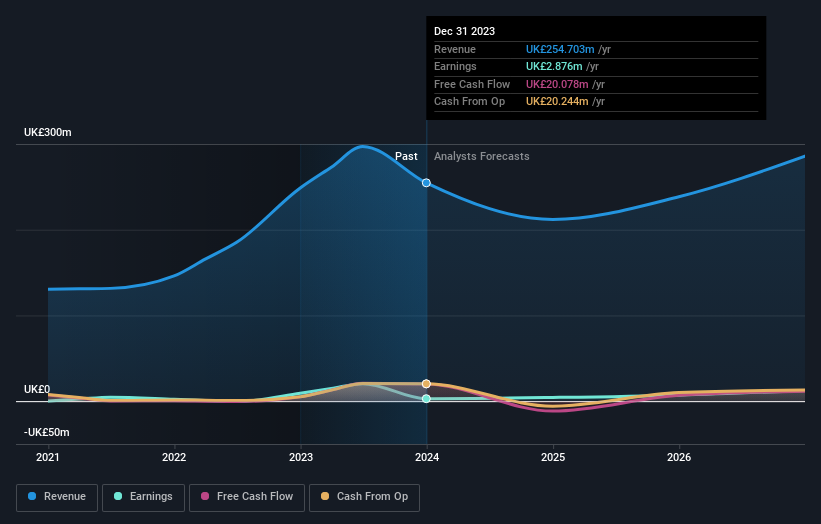Click the Cash From Op row label in the tooltip

469,102
